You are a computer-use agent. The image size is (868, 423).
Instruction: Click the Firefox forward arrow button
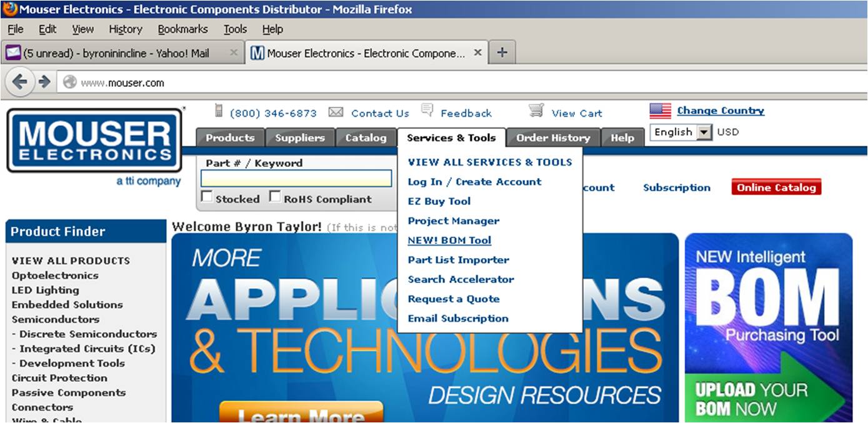[43, 82]
